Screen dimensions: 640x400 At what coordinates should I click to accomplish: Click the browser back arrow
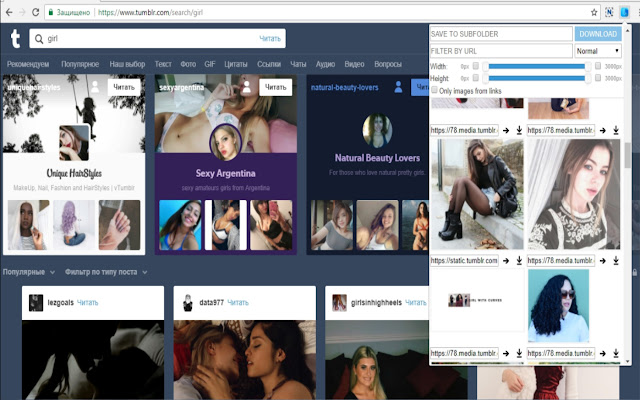point(9,12)
